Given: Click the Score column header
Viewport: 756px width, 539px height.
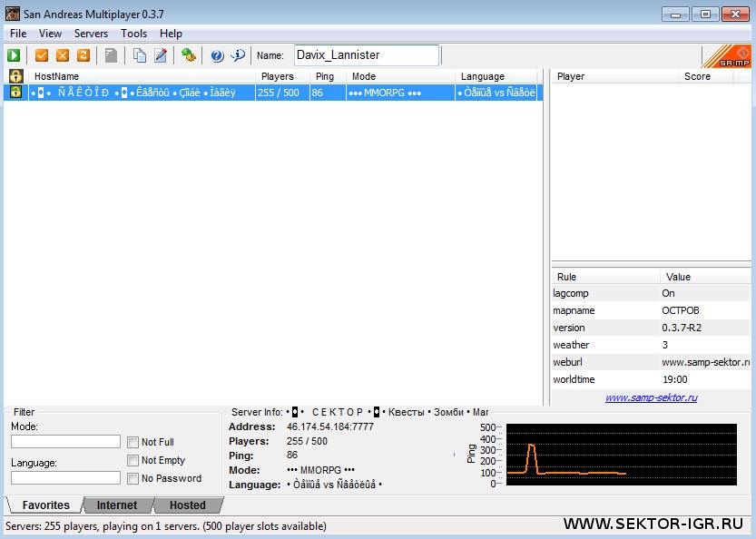Looking at the screenshot, I should pos(706,76).
